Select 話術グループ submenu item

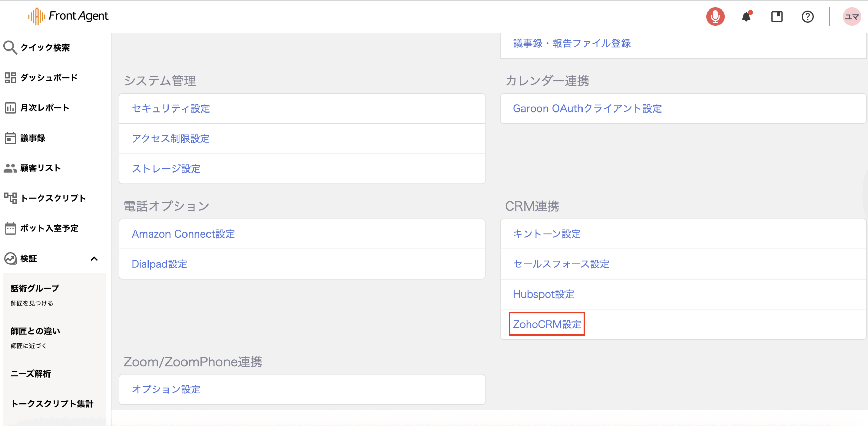coord(35,288)
